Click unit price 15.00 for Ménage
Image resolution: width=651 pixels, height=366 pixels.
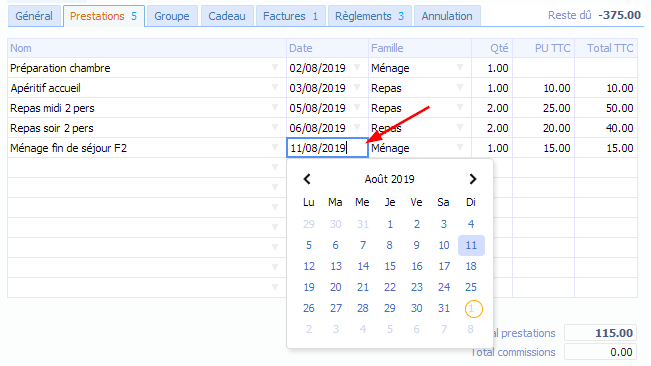(x=544, y=148)
